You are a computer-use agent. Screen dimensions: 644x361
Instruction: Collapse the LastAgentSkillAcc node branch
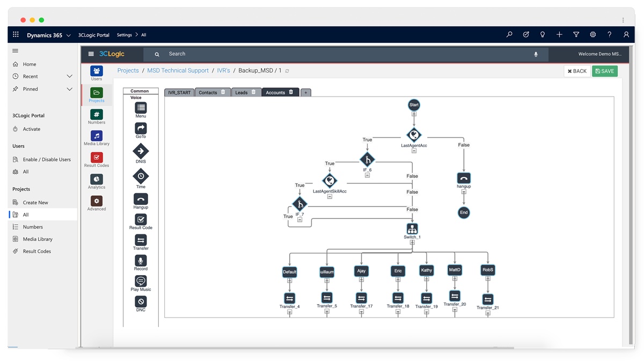point(330,196)
